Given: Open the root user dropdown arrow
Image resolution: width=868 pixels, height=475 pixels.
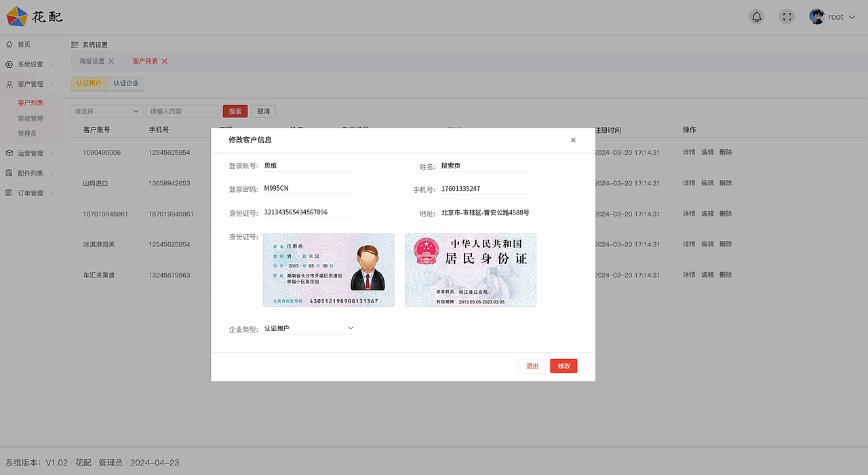Looking at the screenshot, I should click(x=852, y=17).
